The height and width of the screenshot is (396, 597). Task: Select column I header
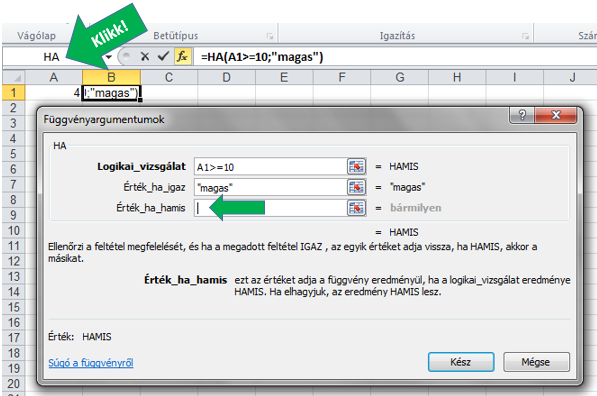515,77
